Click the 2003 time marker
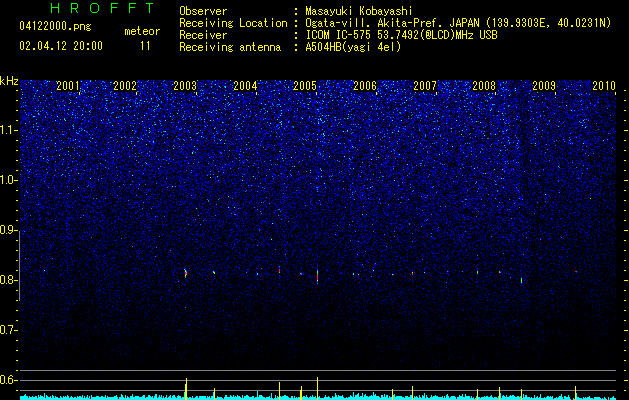This screenshot has width=629, height=400. pos(185,85)
